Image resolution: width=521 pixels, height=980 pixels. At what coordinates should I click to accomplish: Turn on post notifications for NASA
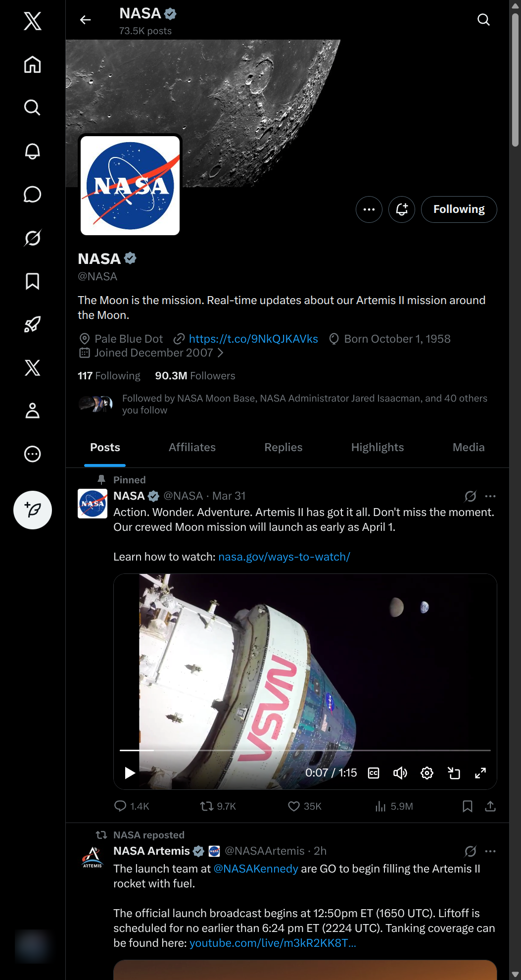[x=401, y=209]
